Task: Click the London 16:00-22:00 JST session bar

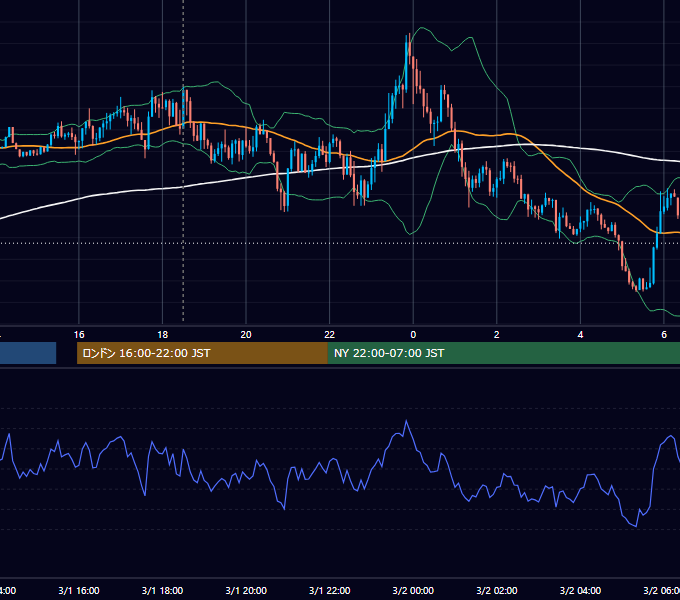Action: tap(202, 353)
